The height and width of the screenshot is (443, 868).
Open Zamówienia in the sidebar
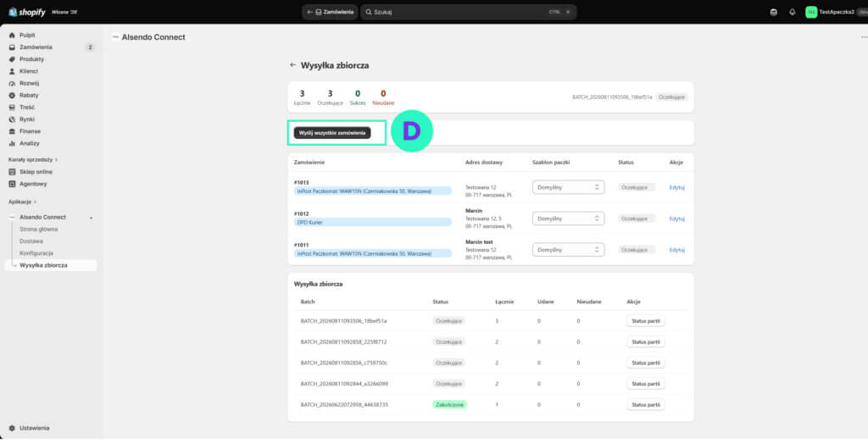(x=36, y=47)
